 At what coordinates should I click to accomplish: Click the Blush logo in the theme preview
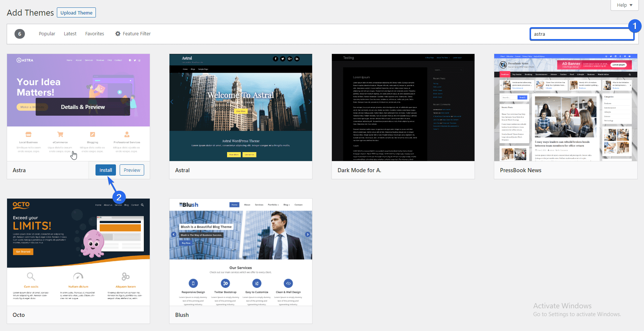tap(189, 205)
